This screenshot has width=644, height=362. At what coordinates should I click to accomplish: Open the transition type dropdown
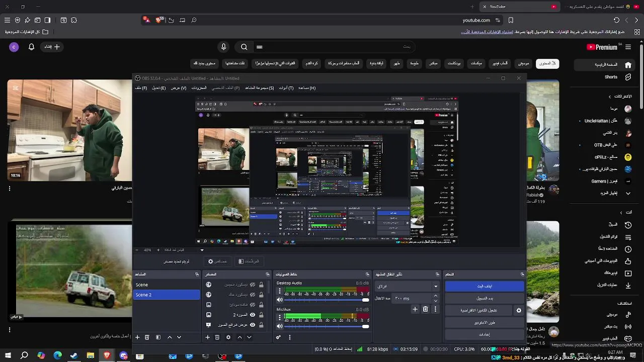coord(408,287)
